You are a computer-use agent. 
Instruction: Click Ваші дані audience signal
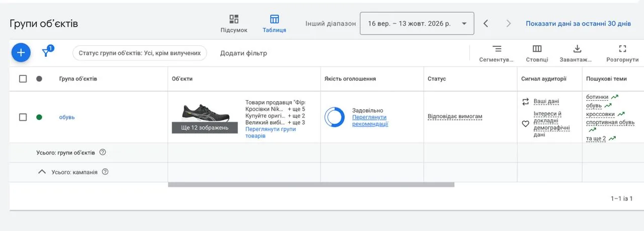(546, 101)
